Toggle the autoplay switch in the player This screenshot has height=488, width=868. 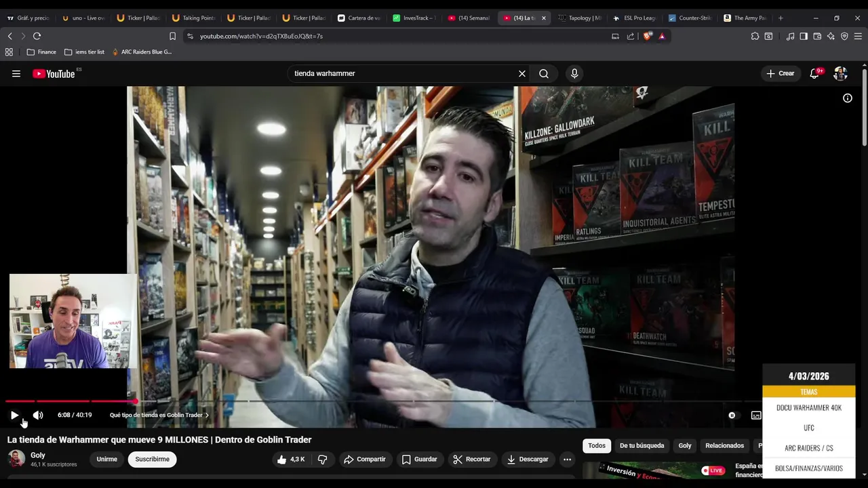(732, 415)
